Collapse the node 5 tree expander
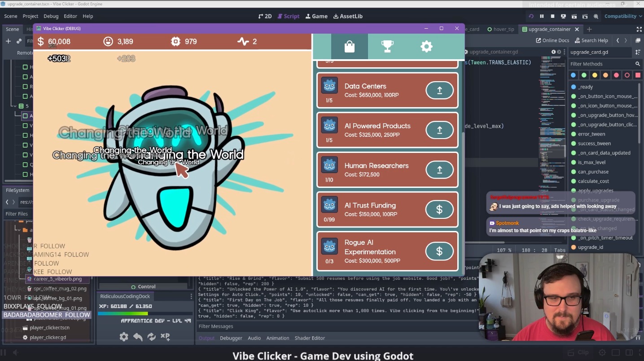This screenshot has height=361, width=644. [14, 106]
